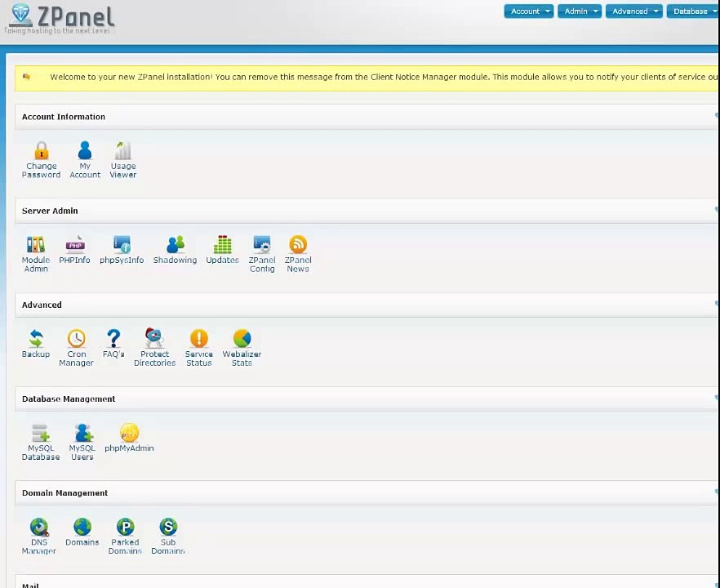Open ZPanel Config

pos(262,254)
